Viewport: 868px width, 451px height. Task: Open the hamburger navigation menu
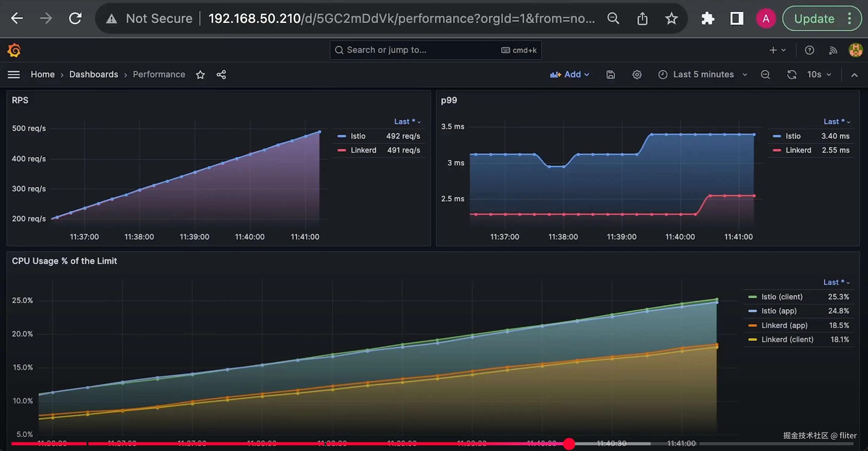pyautogui.click(x=14, y=74)
